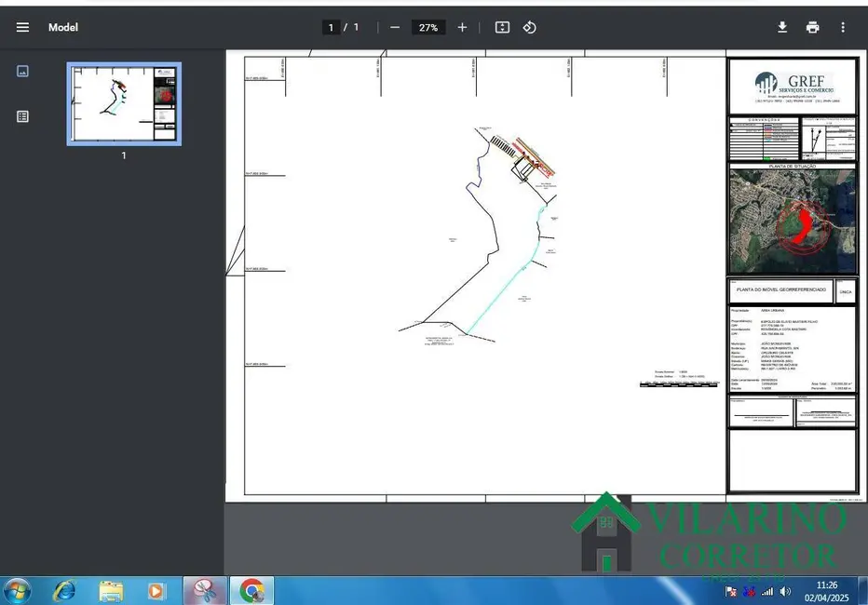The height and width of the screenshot is (605, 868).
Task: Open the volume control in system tray
Action: pos(785,591)
